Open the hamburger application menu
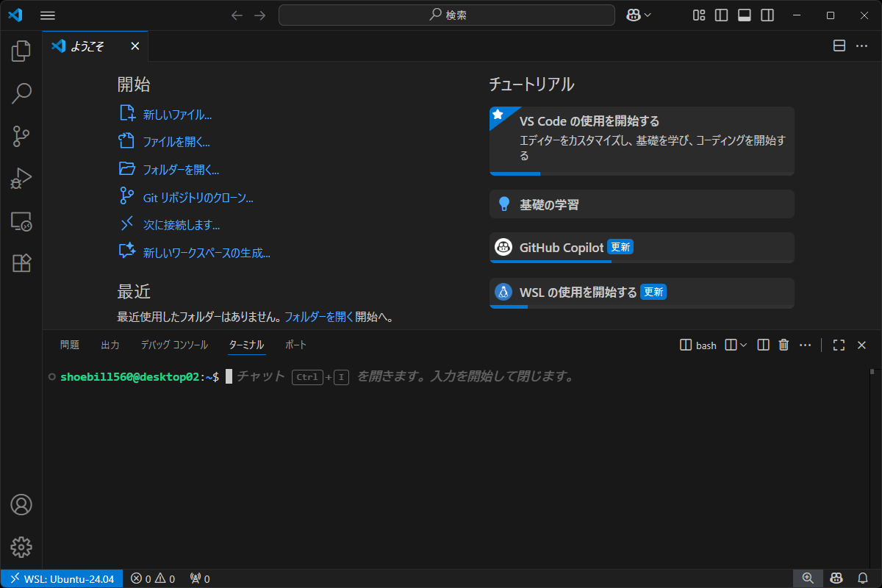882x588 pixels. pyautogui.click(x=47, y=15)
